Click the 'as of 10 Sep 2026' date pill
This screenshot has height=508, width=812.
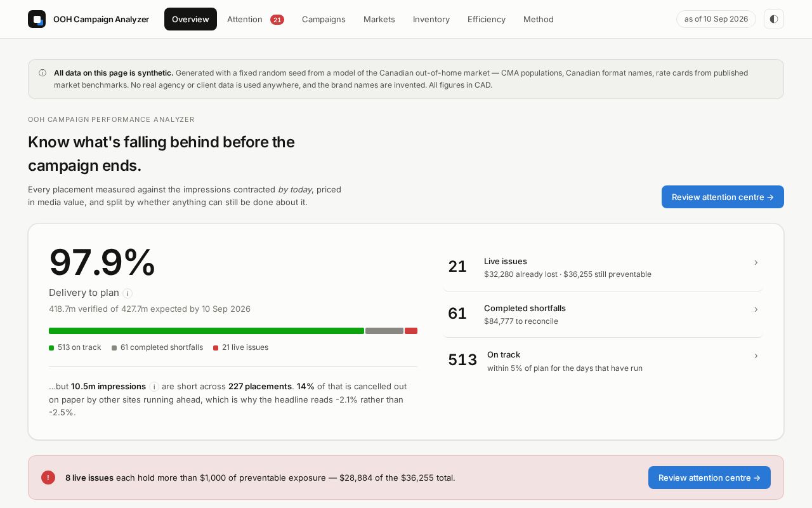[716, 19]
